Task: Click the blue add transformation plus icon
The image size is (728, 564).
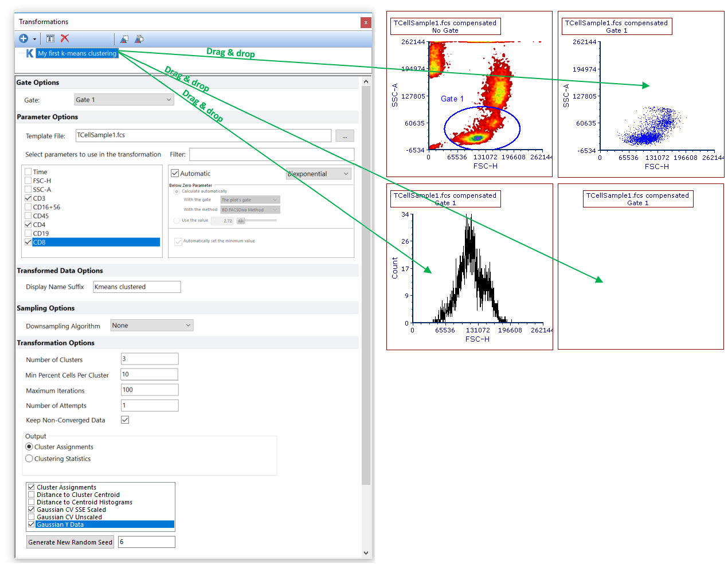Action: 24,38
